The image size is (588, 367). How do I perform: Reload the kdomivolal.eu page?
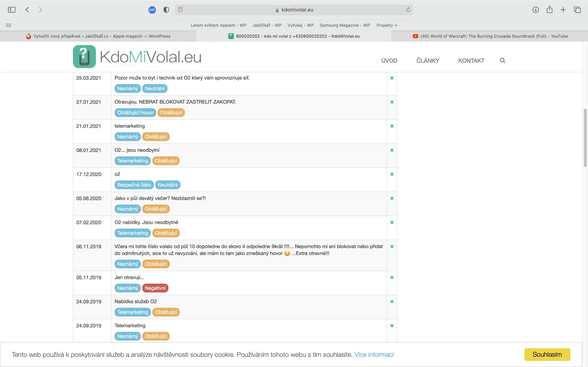(408, 10)
